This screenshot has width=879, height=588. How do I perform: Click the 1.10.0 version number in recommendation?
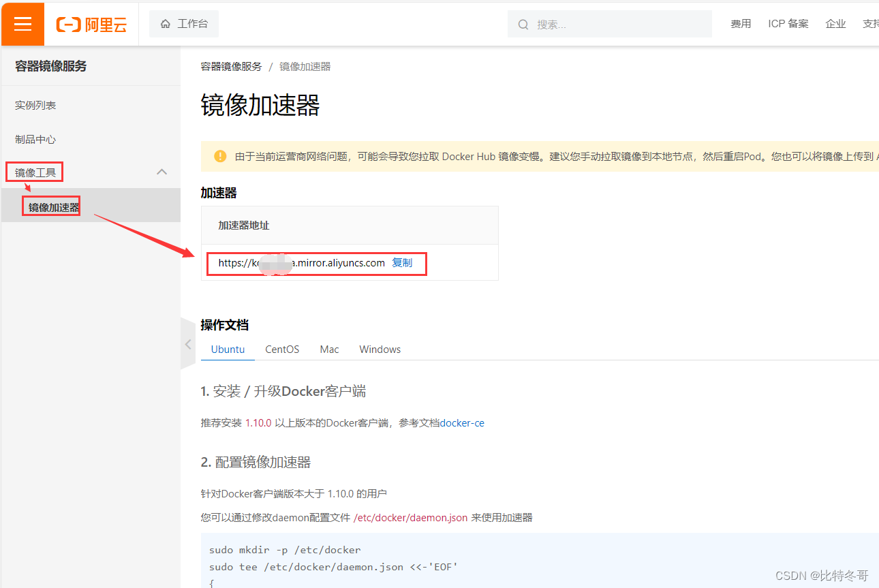click(258, 423)
